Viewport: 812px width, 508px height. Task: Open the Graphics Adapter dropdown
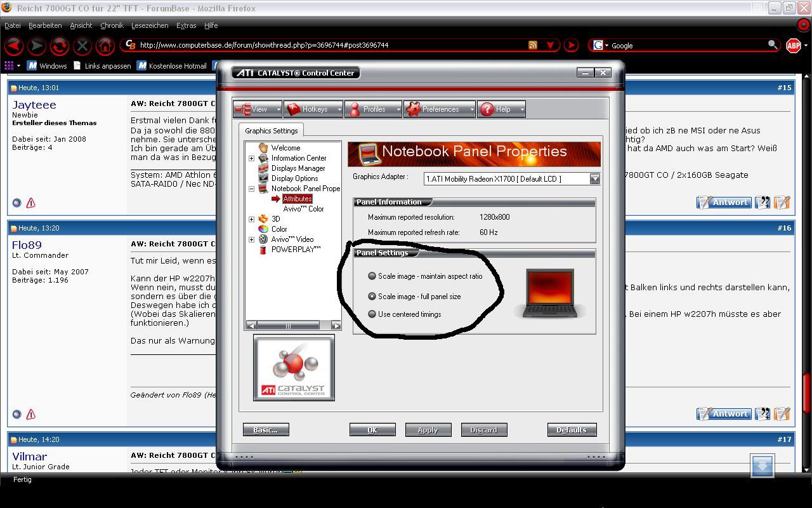(594, 179)
